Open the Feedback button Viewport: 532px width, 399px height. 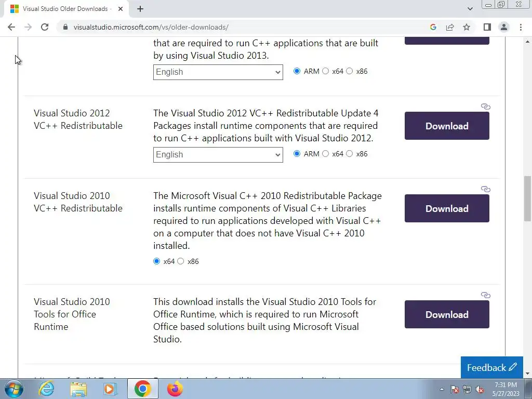click(491, 367)
